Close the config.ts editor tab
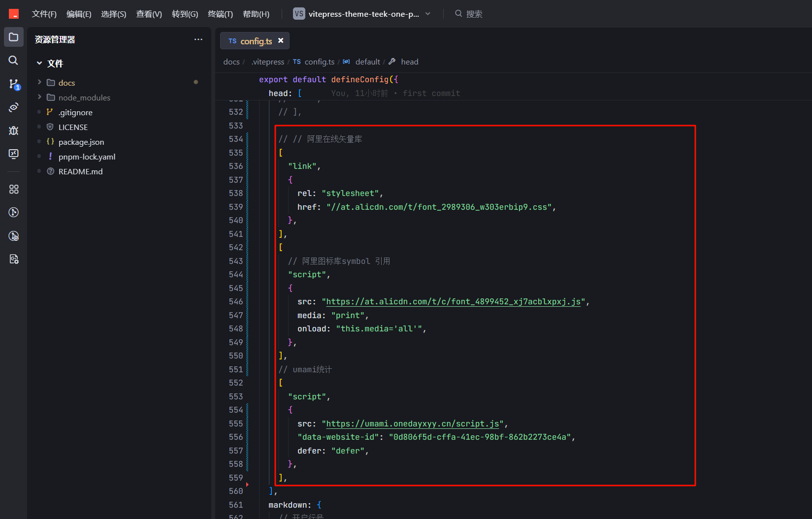Image resolution: width=812 pixels, height=519 pixels. [x=281, y=40]
